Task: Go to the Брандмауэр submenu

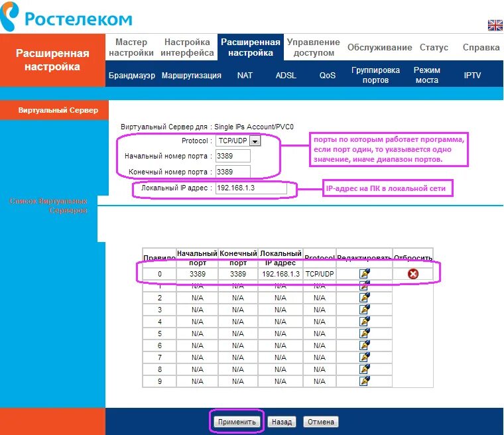Action: point(132,75)
